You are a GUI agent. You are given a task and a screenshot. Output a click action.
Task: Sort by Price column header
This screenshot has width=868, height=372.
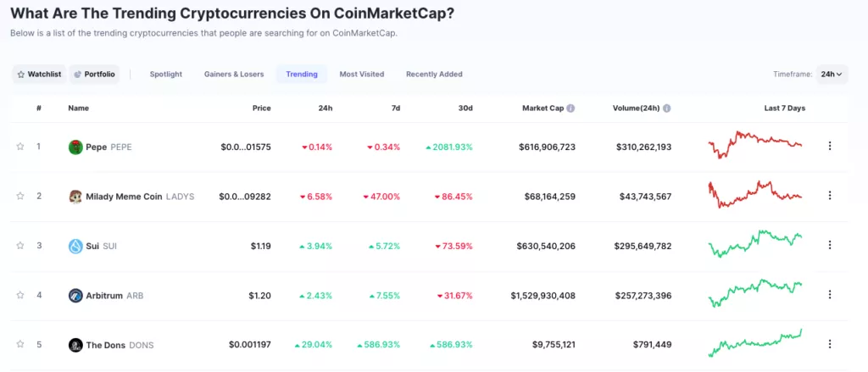(262, 108)
